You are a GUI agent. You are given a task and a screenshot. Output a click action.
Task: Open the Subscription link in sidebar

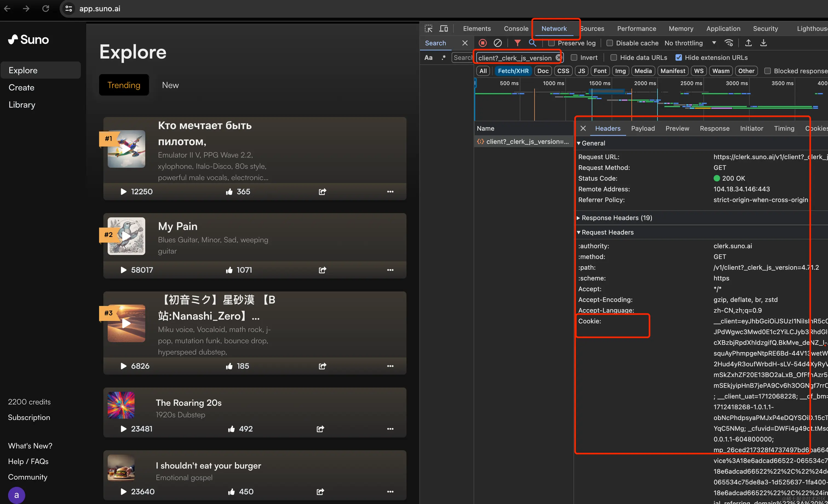click(x=29, y=417)
